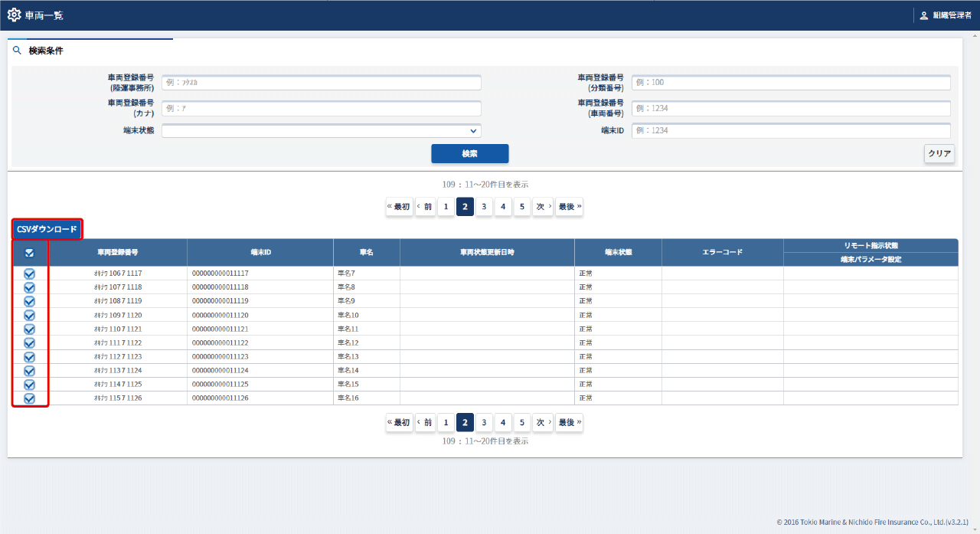Sort by the 車両登録番号 column header

point(117,253)
